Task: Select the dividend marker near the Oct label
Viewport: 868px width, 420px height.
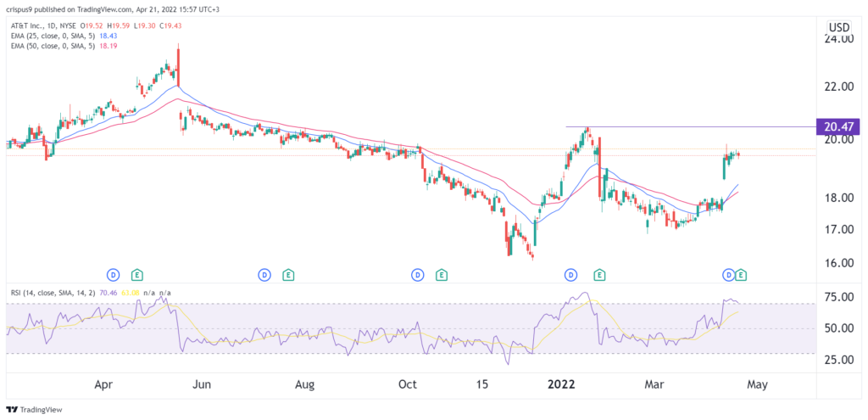Action: coord(417,274)
